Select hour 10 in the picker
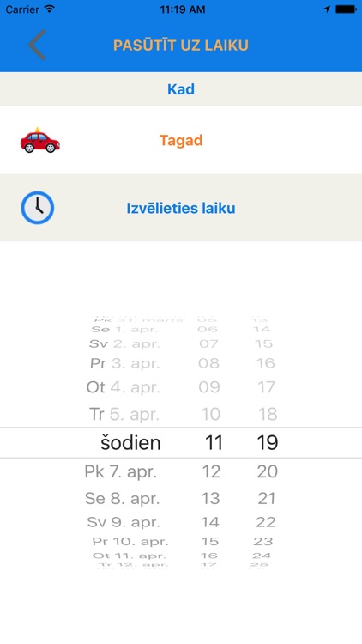Viewport: 362px width, 644px height. (x=210, y=415)
